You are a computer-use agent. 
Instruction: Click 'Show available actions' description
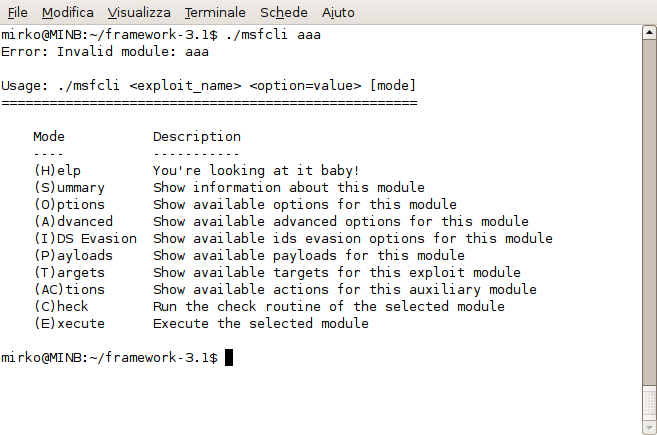tap(345, 289)
